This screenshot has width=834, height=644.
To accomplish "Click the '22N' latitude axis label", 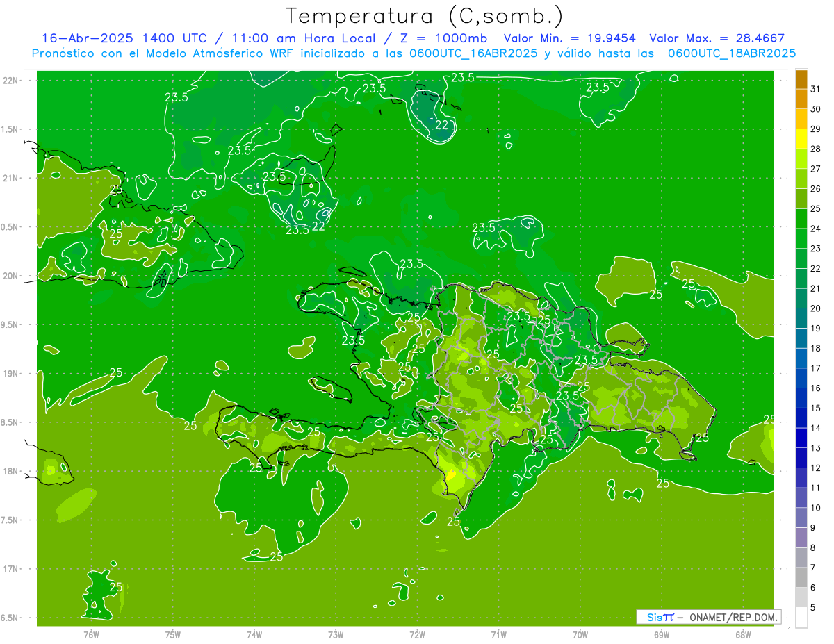I will [9, 81].
